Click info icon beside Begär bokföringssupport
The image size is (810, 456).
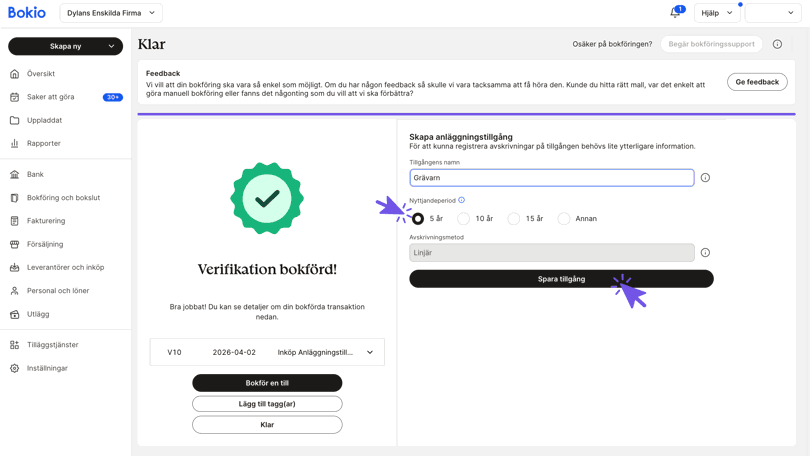click(777, 44)
